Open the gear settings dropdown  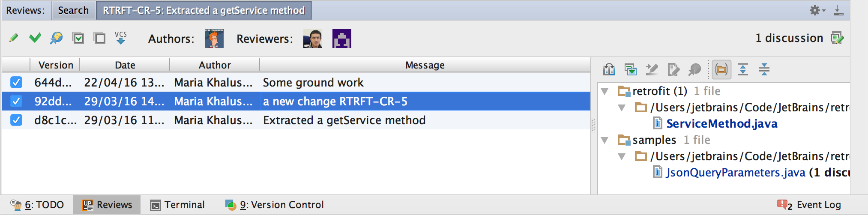tap(817, 10)
